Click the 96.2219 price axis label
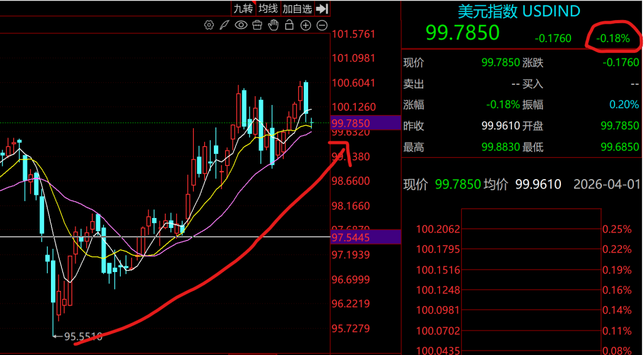This screenshot has width=644, height=355. coord(351,303)
